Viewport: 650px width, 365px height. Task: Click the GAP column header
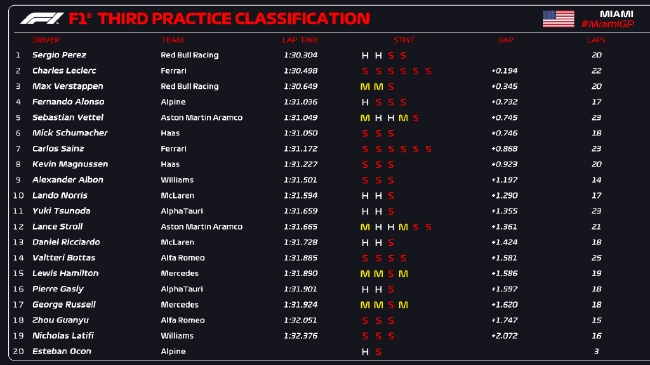506,40
